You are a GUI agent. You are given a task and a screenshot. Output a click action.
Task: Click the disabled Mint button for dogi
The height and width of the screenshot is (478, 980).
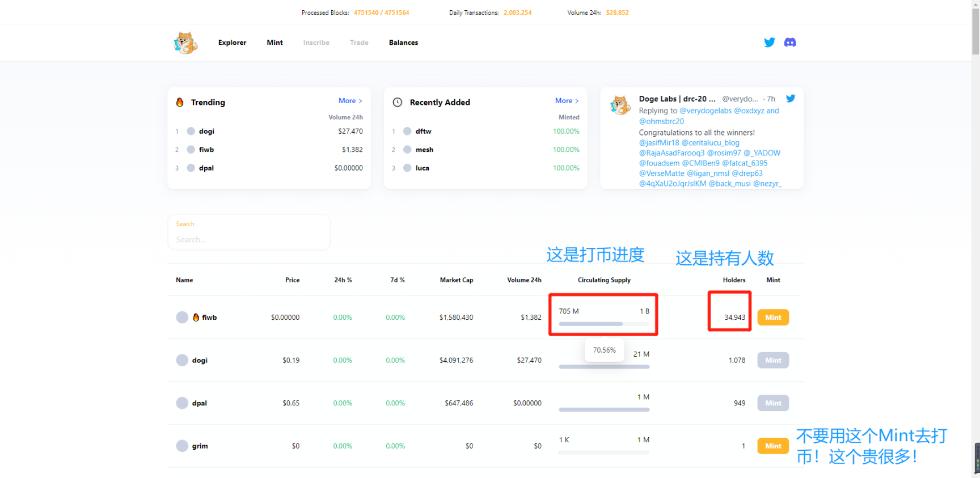click(x=773, y=360)
